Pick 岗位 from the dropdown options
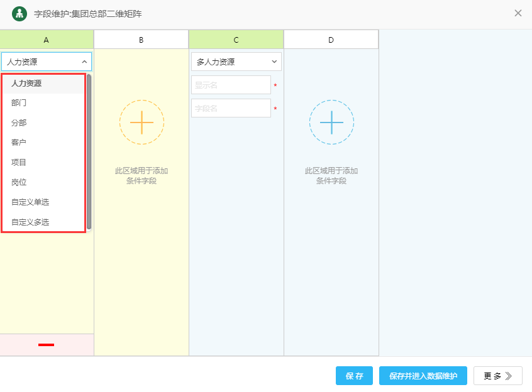The height and width of the screenshot is (392, 532). click(x=19, y=182)
